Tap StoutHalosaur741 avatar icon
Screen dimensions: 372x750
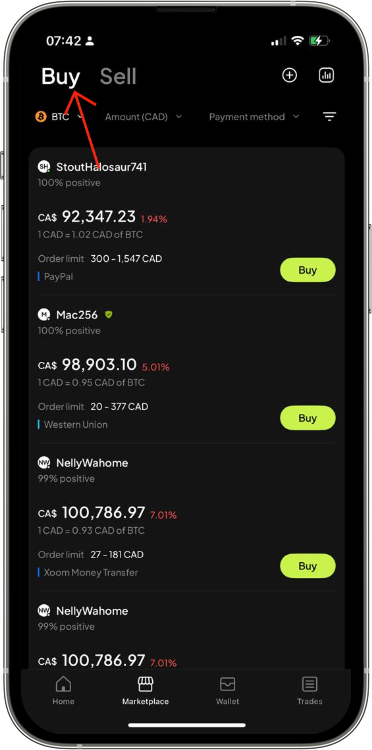tap(44, 166)
